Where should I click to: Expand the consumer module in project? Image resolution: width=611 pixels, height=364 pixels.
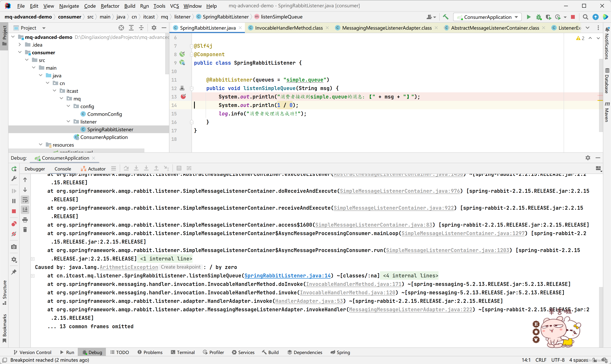[20, 53]
